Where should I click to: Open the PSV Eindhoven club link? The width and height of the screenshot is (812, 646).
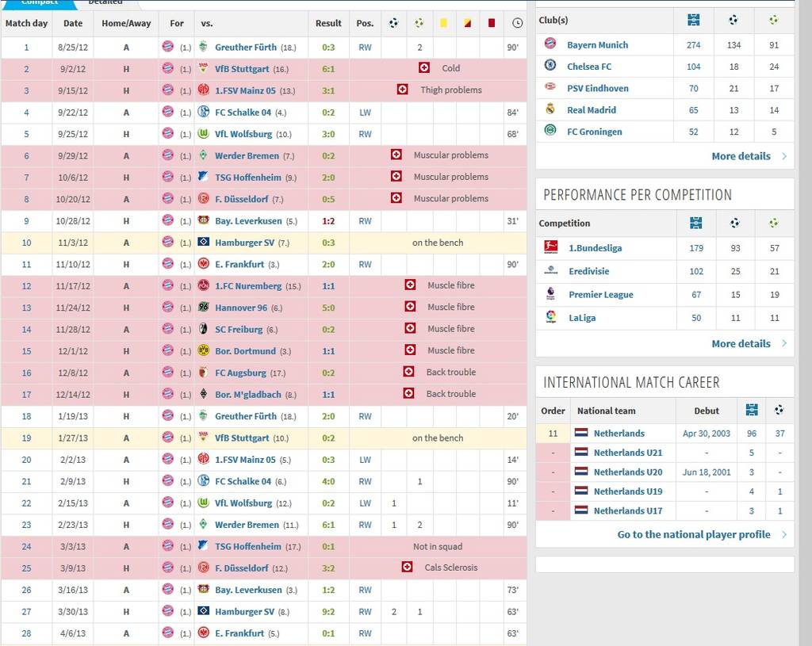(x=598, y=89)
